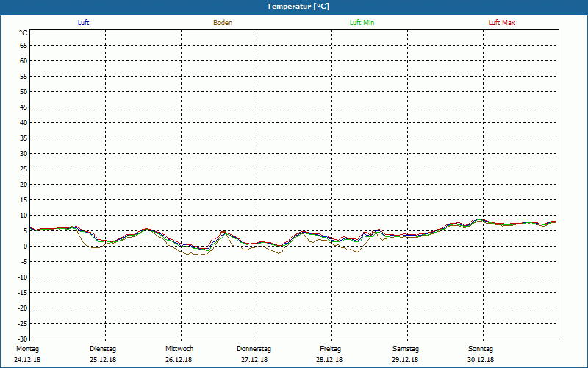Click the date 27.12.18
Viewport: 588px width, 368px height.
pyautogui.click(x=254, y=360)
